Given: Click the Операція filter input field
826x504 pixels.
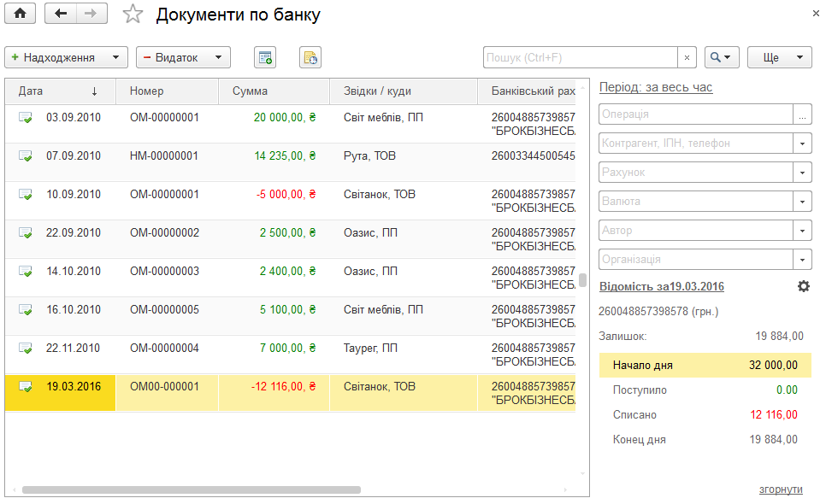Looking at the screenshot, I should (x=696, y=114).
